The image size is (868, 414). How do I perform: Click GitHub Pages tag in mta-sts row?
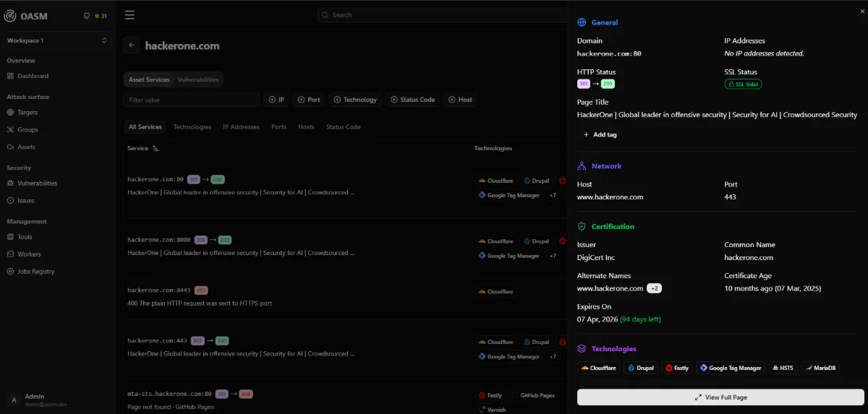[532, 395]
